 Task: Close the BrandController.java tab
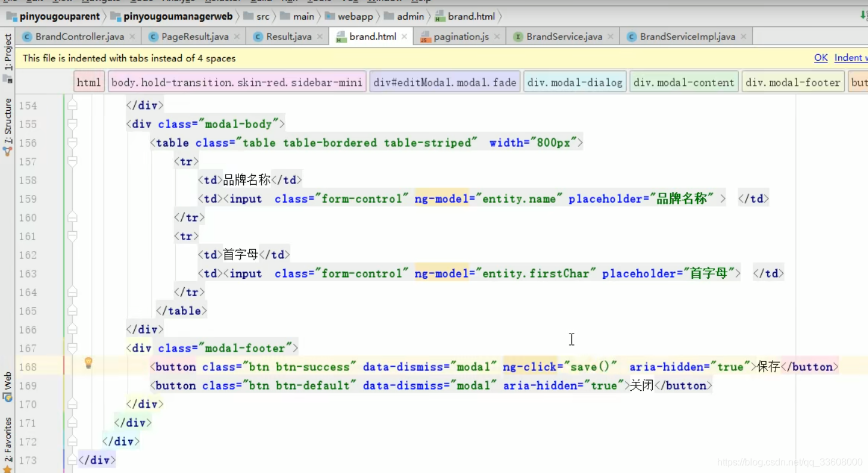point(132,37)
